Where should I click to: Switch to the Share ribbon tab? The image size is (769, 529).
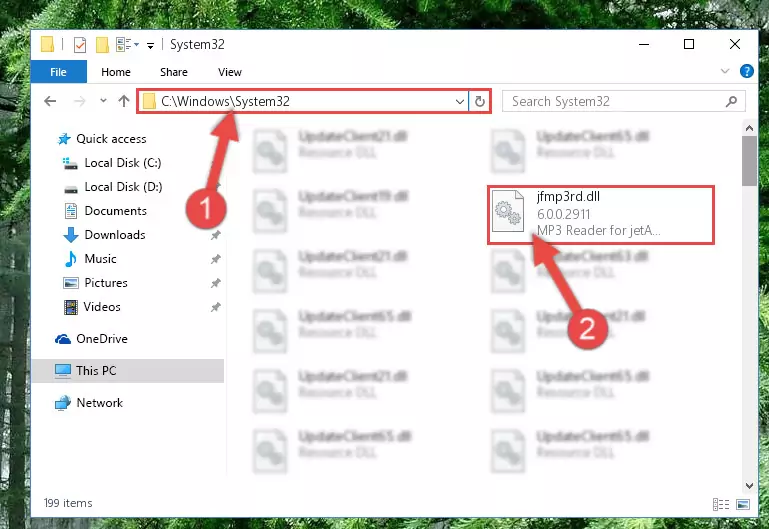point(174,72)
